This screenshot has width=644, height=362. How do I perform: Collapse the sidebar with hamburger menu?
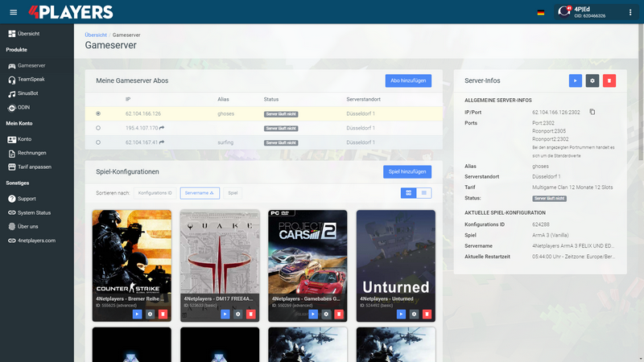tap(11, 12)
